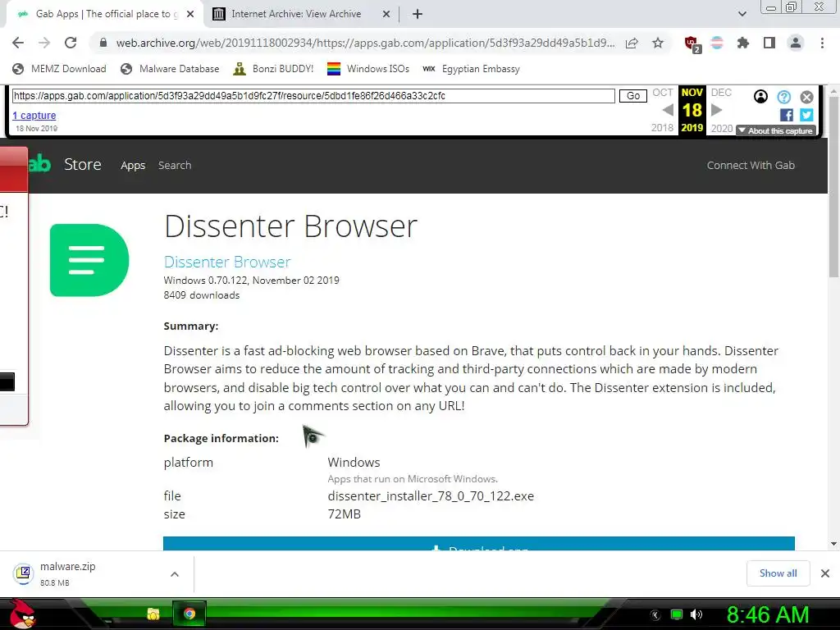840x630 pixels.
Task: Open the file explorer taskbar icon
Action: coord(153,614)
